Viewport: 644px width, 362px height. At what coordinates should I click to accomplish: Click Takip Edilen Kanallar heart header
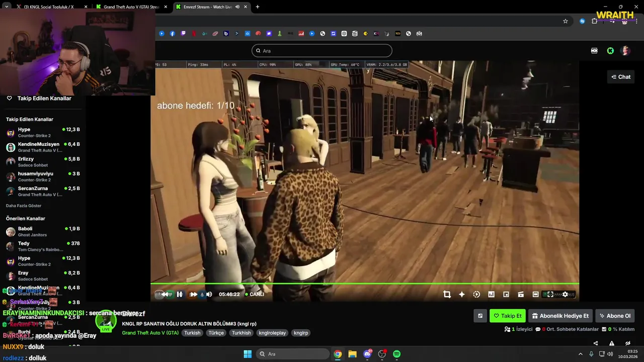pos(39,99)
